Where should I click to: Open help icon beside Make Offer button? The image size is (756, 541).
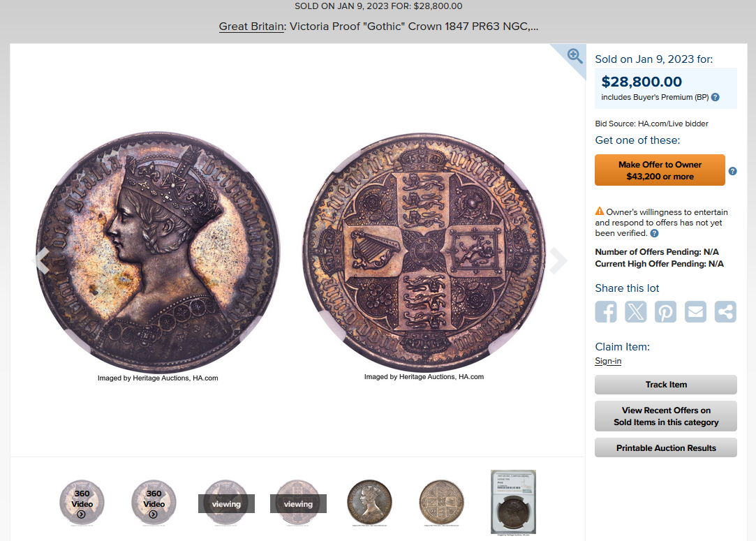[732, 171]
